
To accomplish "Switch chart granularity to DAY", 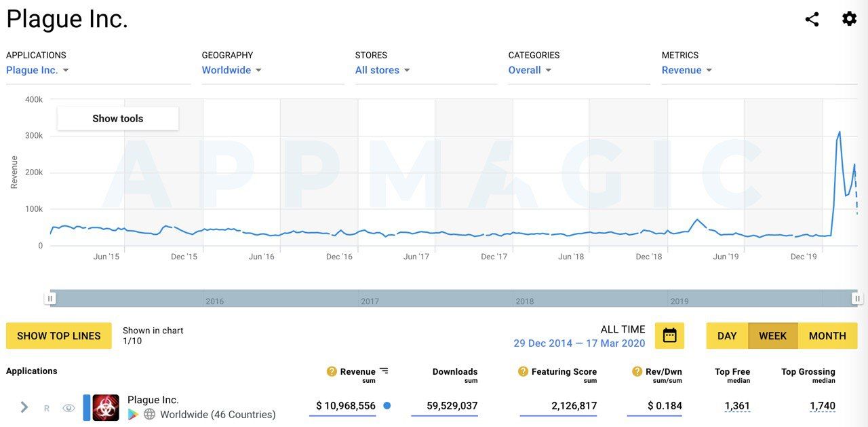I will [727, 335].
